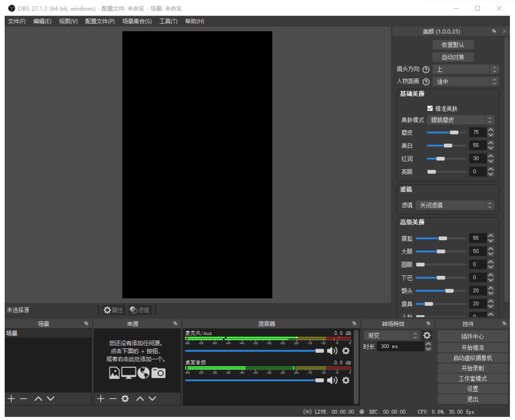
Task: Move selected scene down with arrow icon
Action: point(50,399)
